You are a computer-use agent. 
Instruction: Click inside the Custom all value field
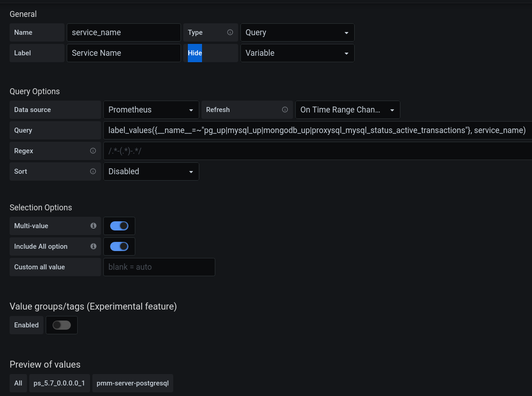coord(159,267)
